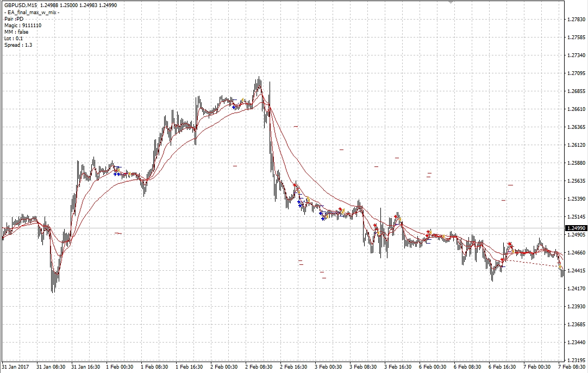Click the Magic : 9111110 text label
Screen dimensions: 588x373
tap(23, 26)
